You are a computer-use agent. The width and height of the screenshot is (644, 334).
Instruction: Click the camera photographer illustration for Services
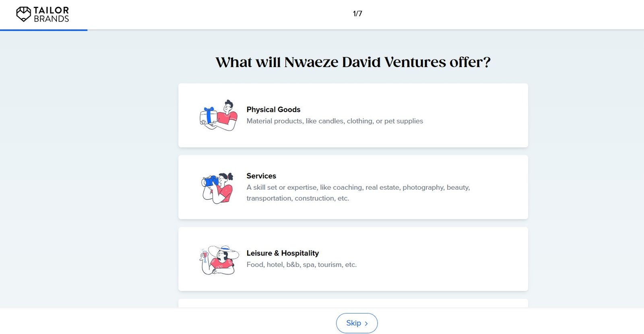tap(217, 188)
